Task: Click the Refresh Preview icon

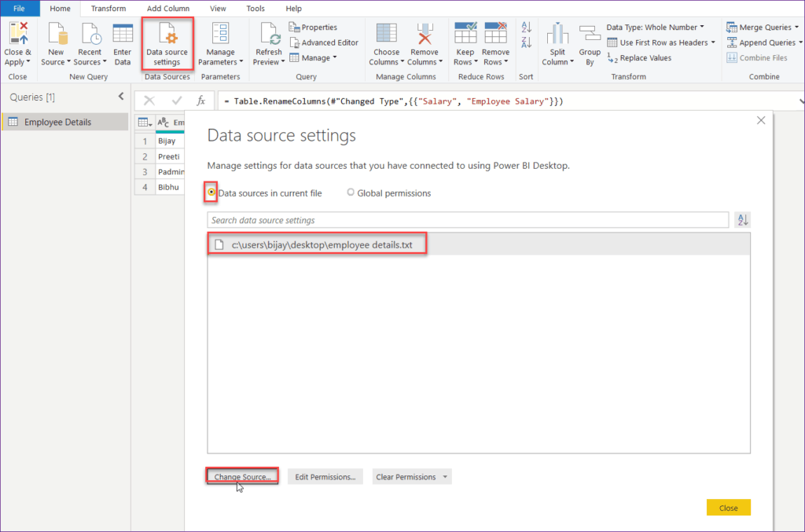Action: pyautogui.click(x=270, y=33)
